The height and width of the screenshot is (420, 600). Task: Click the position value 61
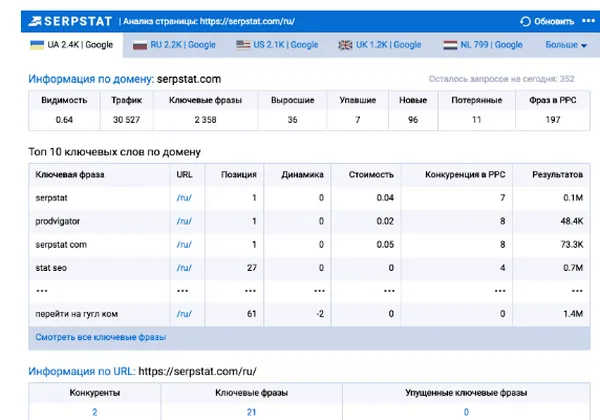(x=251, y=314)
